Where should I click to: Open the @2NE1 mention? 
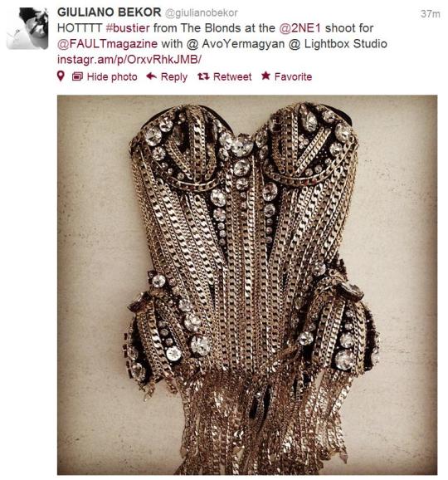(x=300, y=28)
